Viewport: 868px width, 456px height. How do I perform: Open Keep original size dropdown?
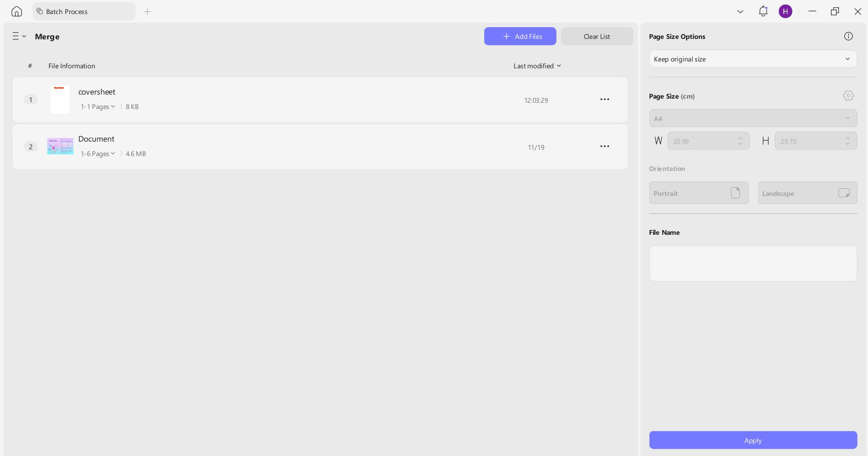[753, 59]
